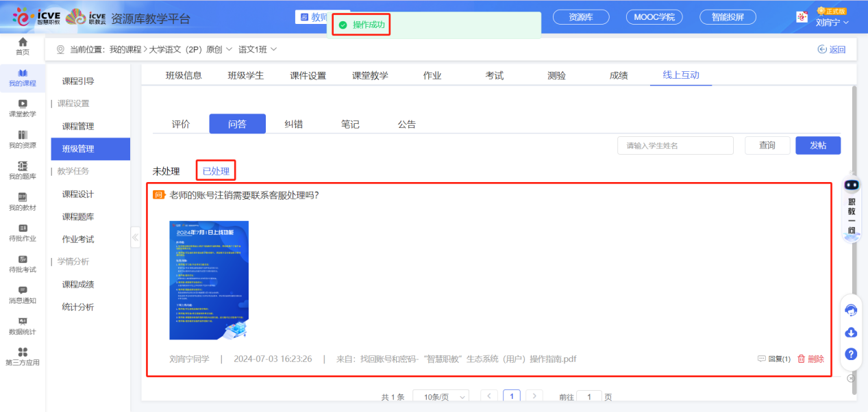Viewport: 868px width, 412px height.
Task: Click the customer service headset icon
Action: click(850, 309)
